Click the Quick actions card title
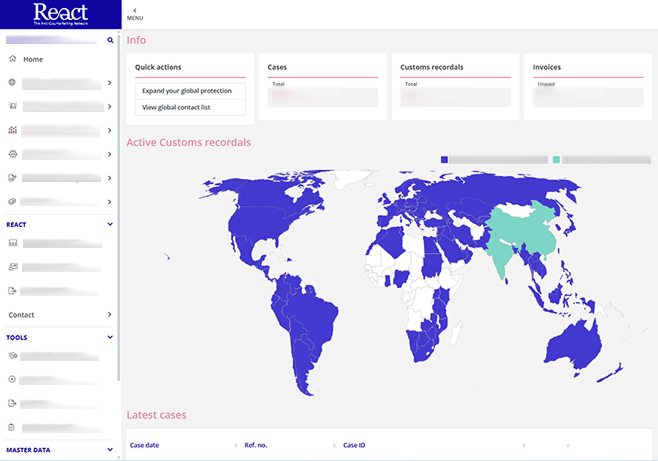 tap(158, 67)
